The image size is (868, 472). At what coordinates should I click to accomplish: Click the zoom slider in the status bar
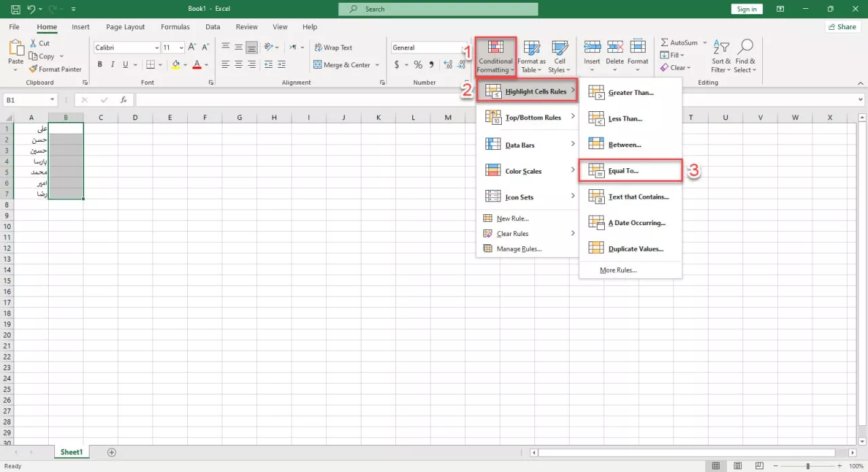tap(807, 467)
